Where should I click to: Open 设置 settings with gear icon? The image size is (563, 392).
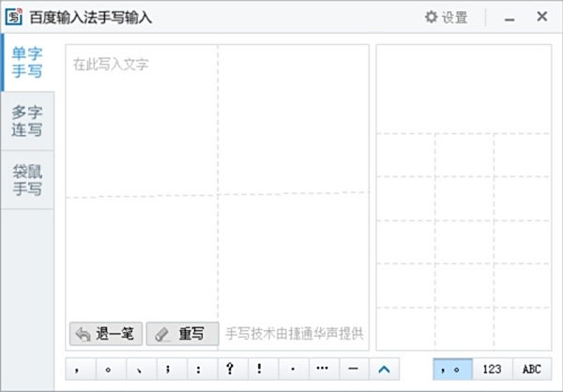point(446,17)
